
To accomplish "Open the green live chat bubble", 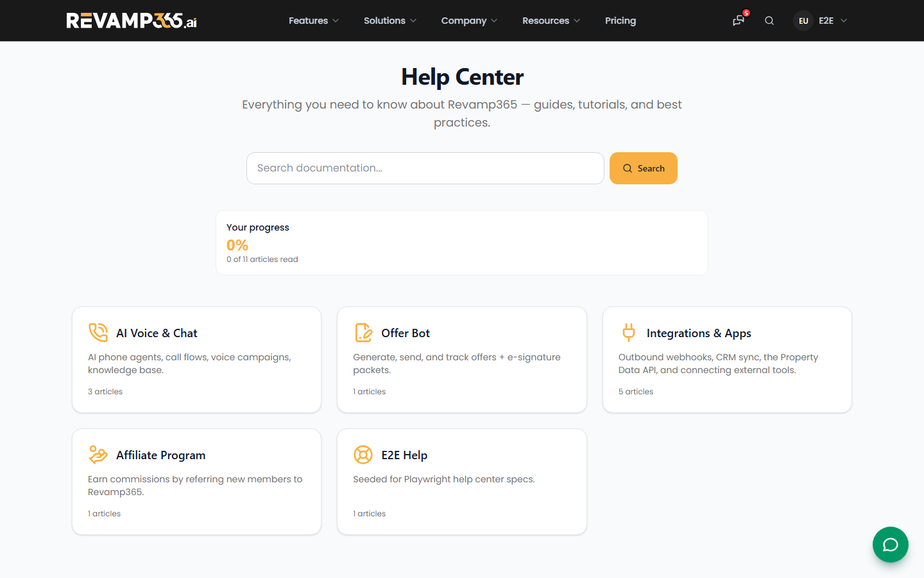I will 891,545.
